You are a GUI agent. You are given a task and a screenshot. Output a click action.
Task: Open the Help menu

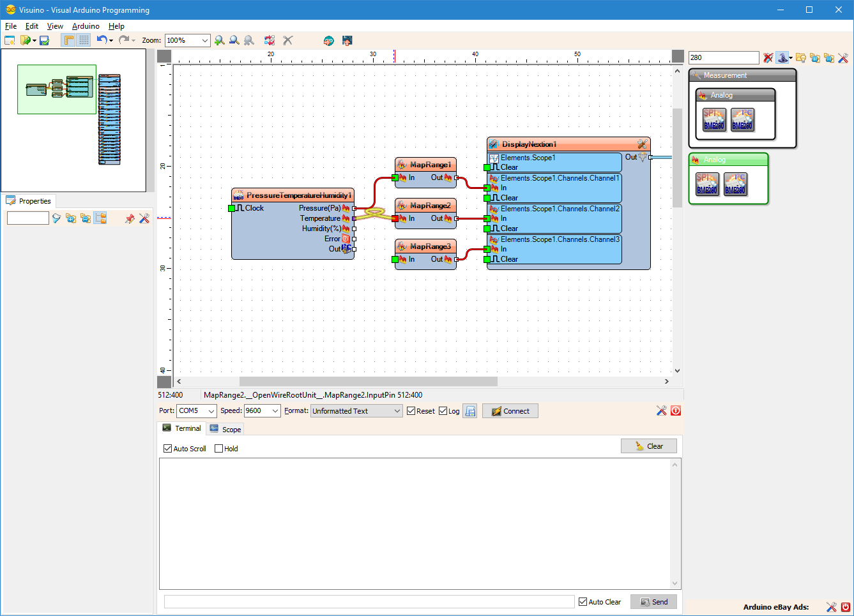[116, 26]
